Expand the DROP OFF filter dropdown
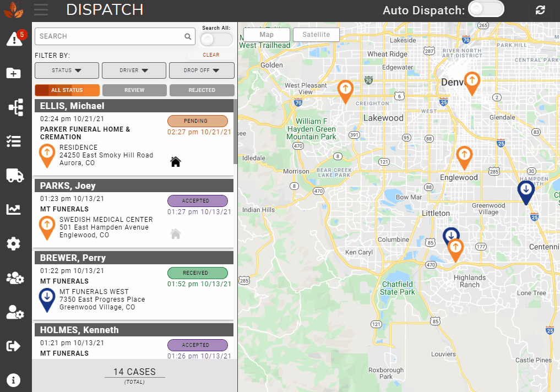 pos(202,70)
